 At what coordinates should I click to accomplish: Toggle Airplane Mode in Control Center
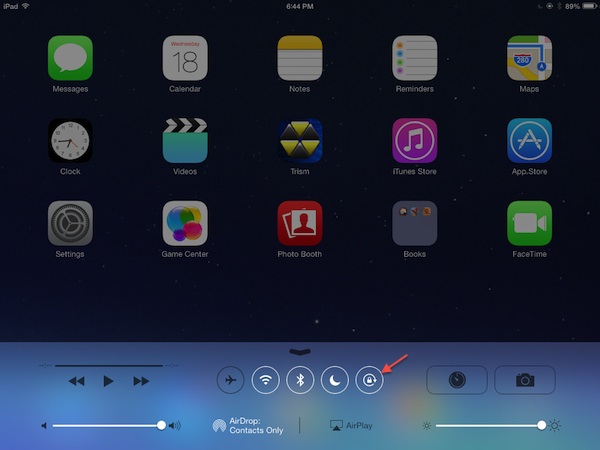230,380
